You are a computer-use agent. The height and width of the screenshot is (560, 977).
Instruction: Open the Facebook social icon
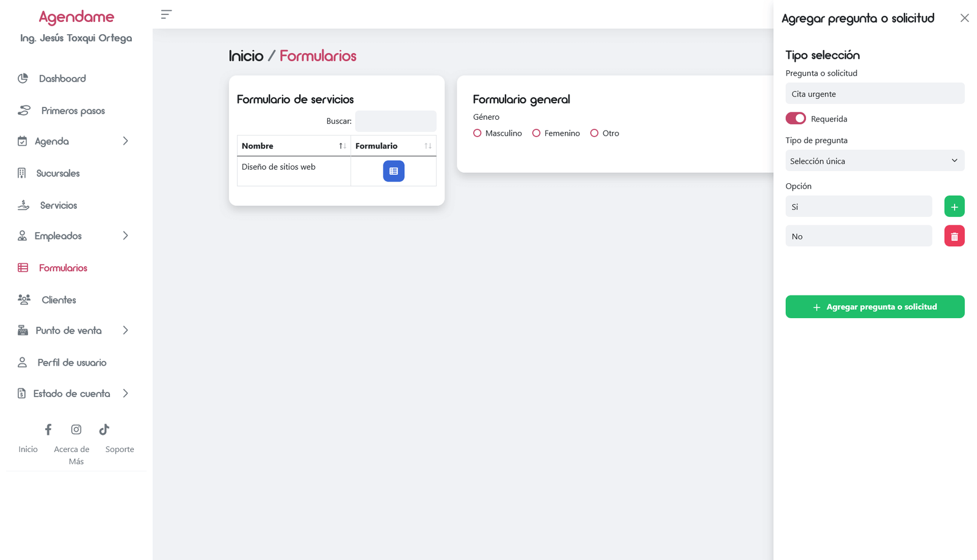click(x=48, y=429)
